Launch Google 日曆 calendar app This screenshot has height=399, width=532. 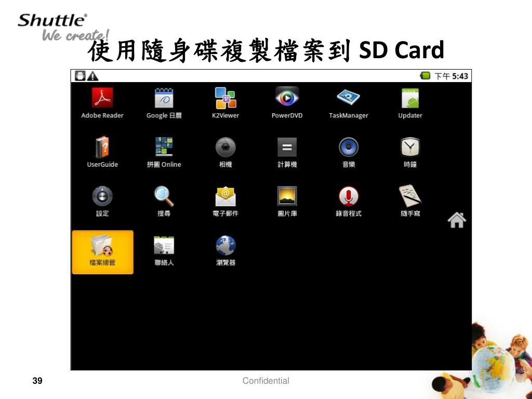pos(164,103)
